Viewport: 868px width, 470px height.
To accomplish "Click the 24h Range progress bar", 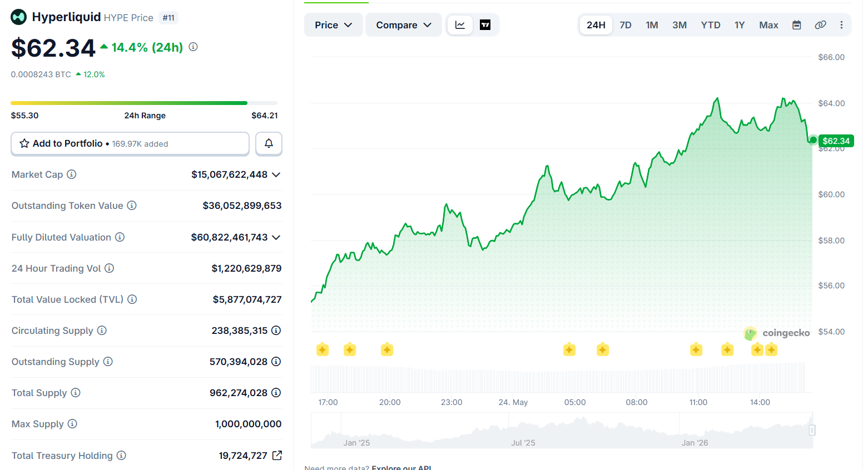I will point(144,103).
